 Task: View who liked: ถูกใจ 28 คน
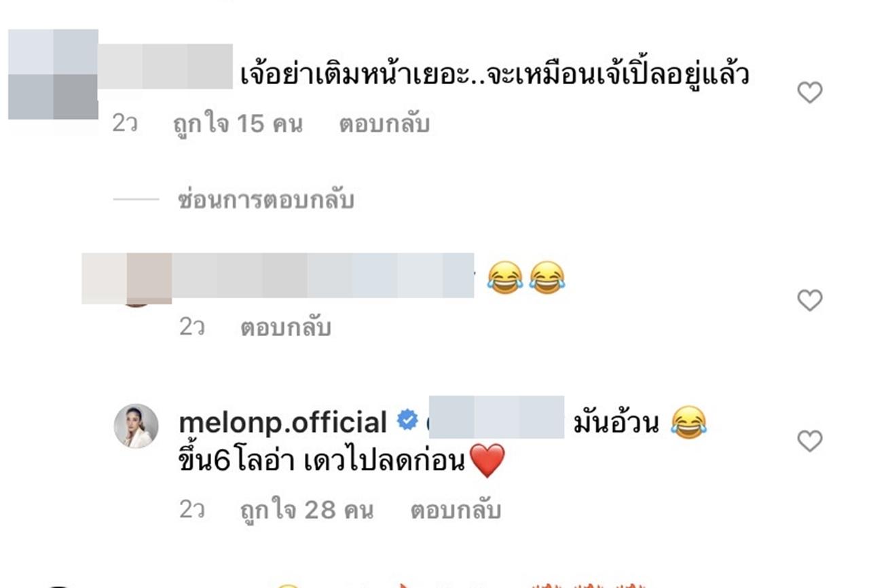tap(307, 510)
